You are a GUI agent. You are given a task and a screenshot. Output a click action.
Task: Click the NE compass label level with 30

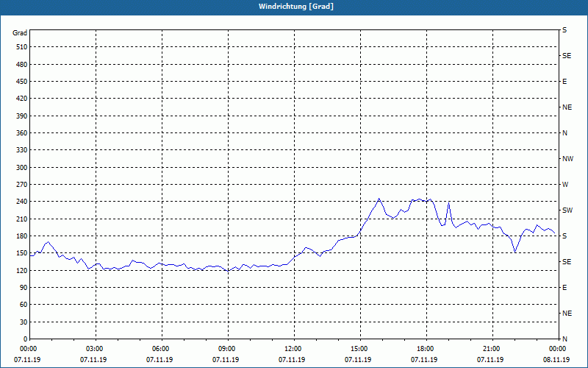pyautogui.click(x=567, y=314)
